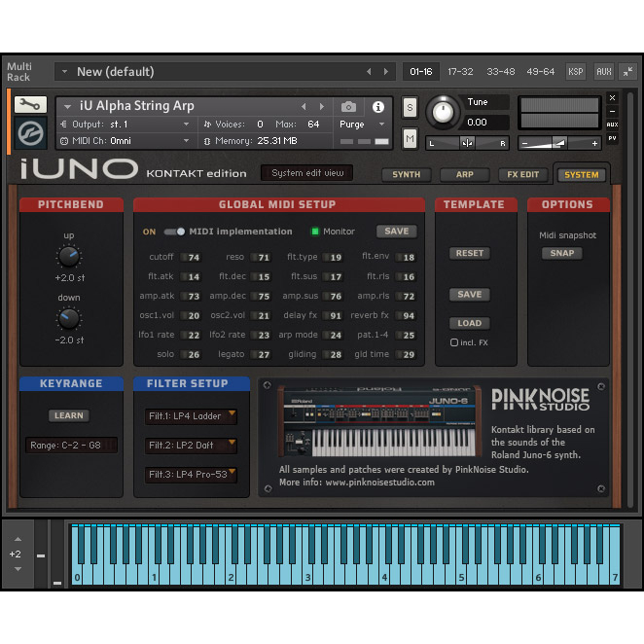Toggle the green Monitor indicator
The image size is (644, 644).
[x=315, y=232]
